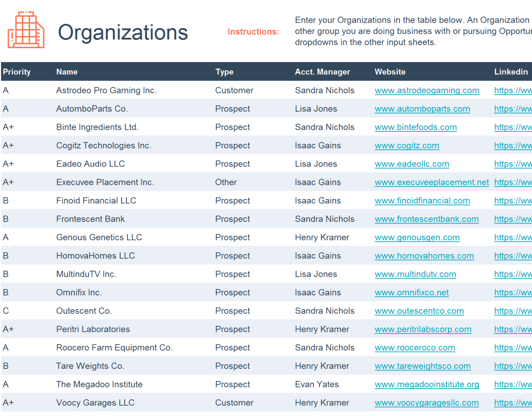Open www.execuveeplacement.net website link
532x416 pixels.
[432, 182]
